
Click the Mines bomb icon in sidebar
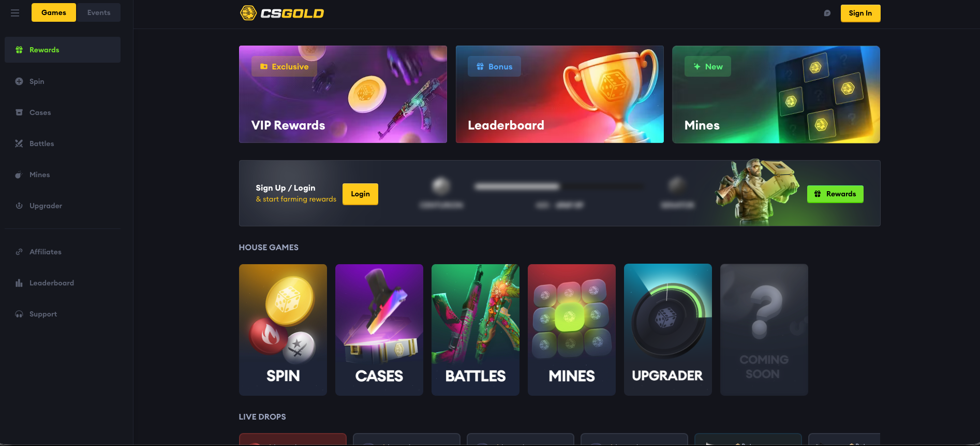[19, 175]
